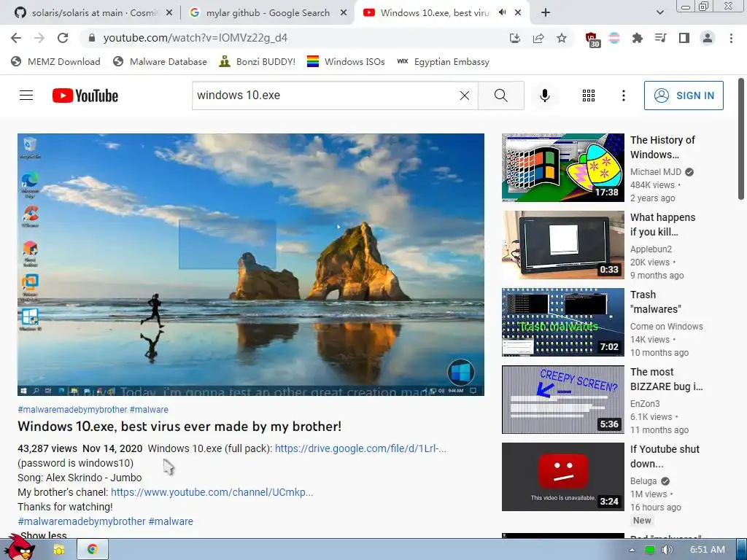Open the Angry Birds start button
This screenshot has height=560, width=747.
tap(19, 548)
